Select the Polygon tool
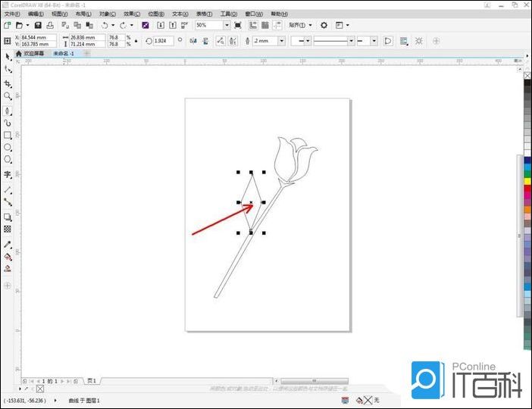 pos(8,159)
